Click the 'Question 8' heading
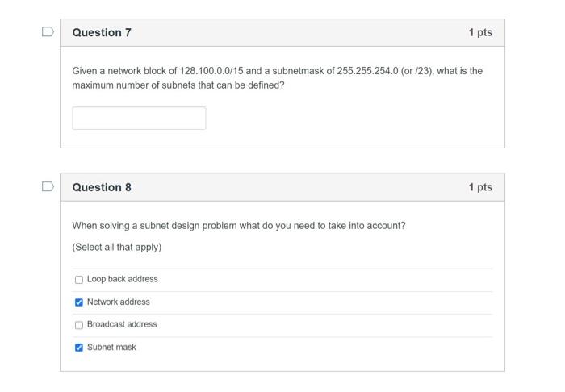This screenshot has height=392, width=565. point(102,187)
